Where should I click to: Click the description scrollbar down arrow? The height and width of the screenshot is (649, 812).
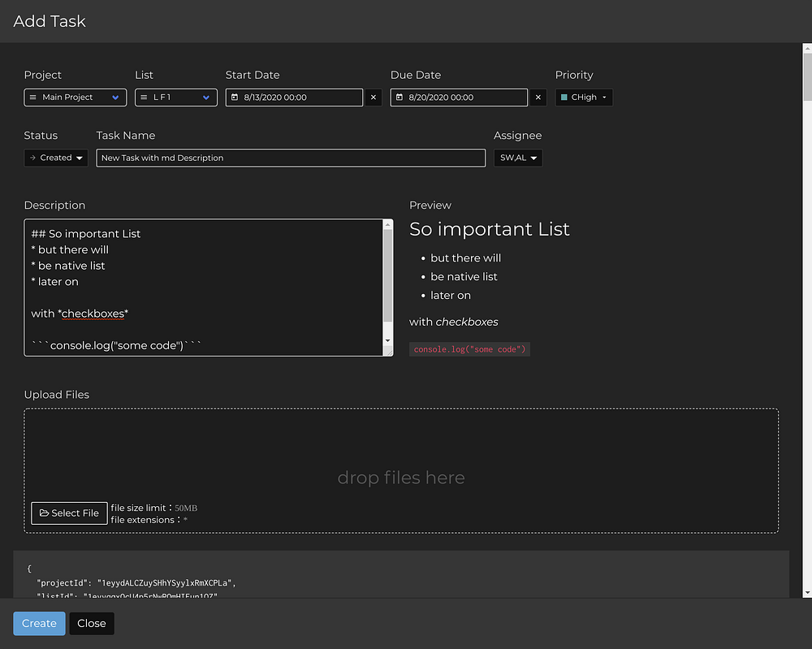pyautogui.click(x=387, y=341)
